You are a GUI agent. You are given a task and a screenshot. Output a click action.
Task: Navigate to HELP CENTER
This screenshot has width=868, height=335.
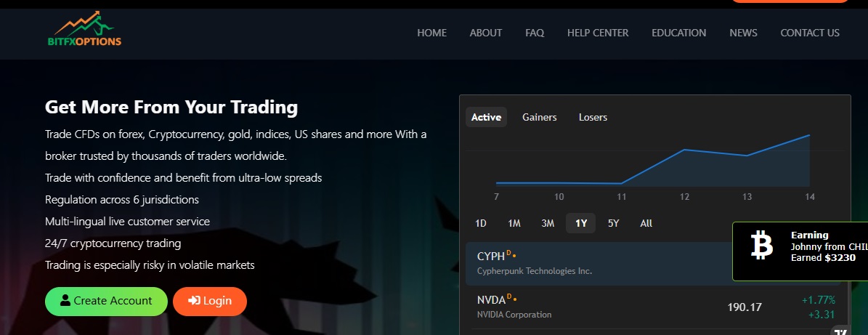[598, 33]
